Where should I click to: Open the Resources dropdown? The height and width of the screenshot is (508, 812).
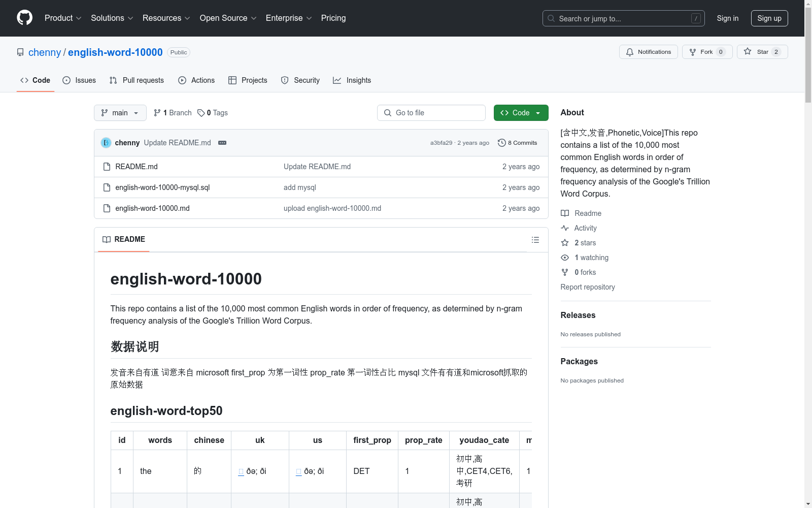pos(166,18)
